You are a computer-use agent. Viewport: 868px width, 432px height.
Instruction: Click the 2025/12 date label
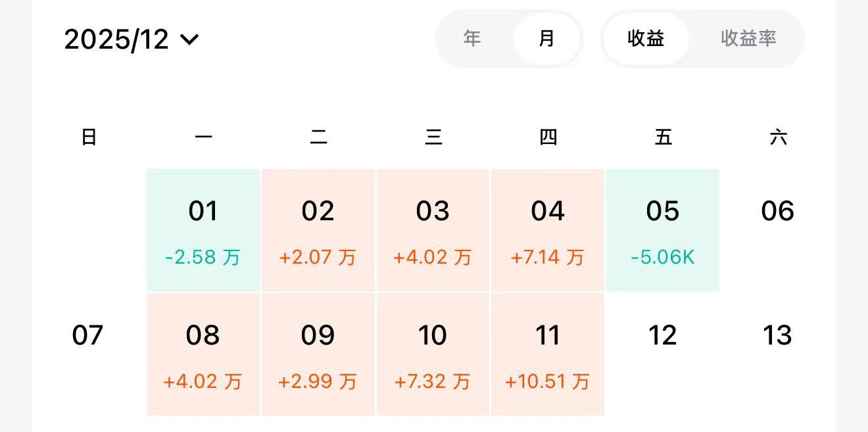click(x=116, y=39)
